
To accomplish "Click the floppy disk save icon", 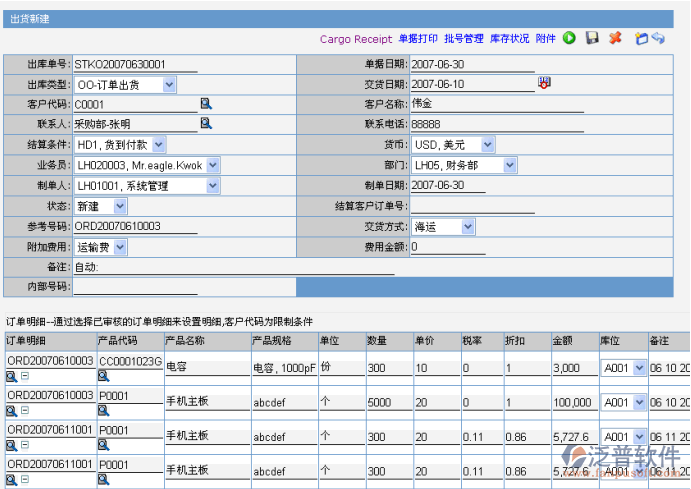I will (592, 38).
